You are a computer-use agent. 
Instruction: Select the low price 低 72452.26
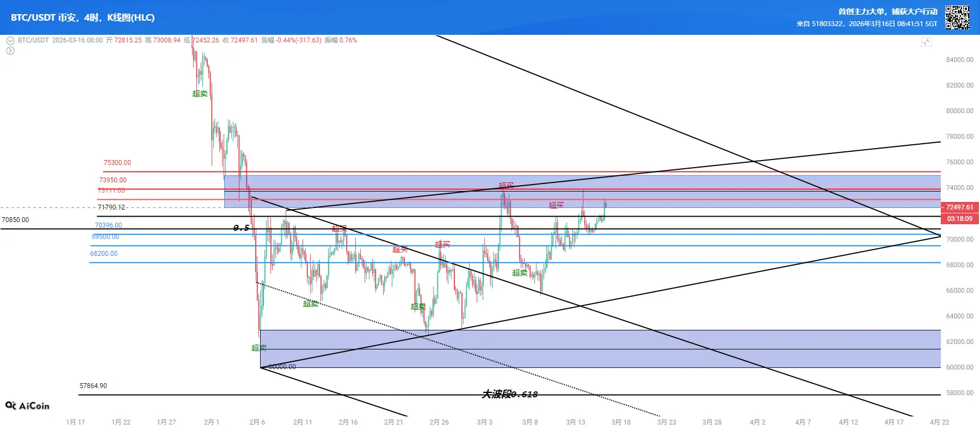click(x=201, y=40)
